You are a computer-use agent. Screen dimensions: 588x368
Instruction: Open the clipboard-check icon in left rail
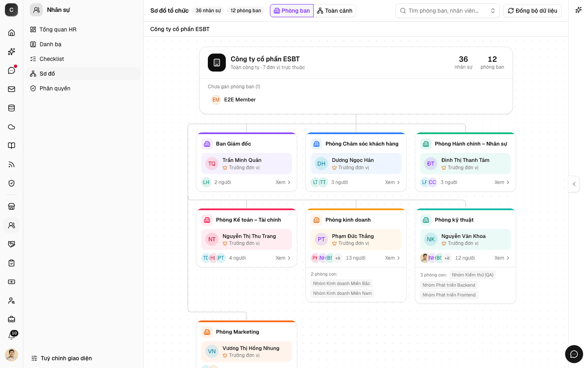coord(11,263)
